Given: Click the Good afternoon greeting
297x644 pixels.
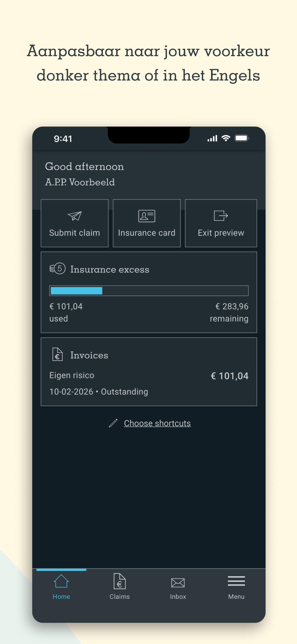Looking at the screenshot, I should (84, 166).
